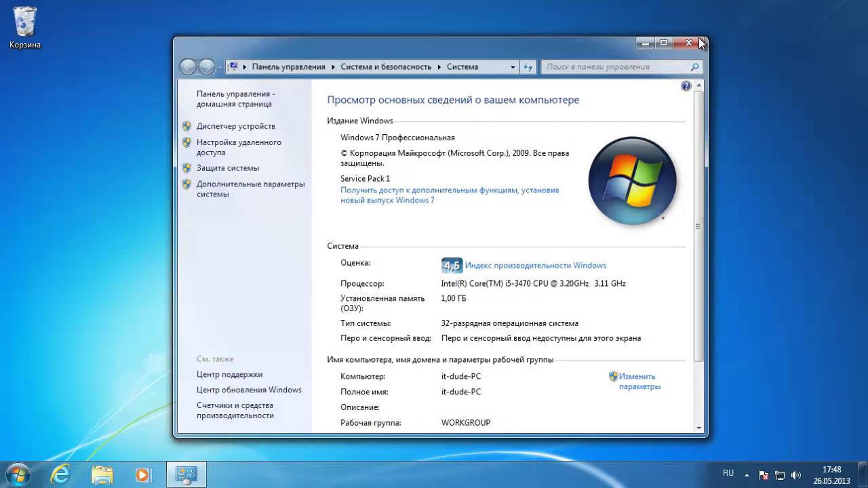Expand arrow after Панель управления breadcrumb
The width and height of the screenshot is (868, 488).
click(x=333, y=66)
